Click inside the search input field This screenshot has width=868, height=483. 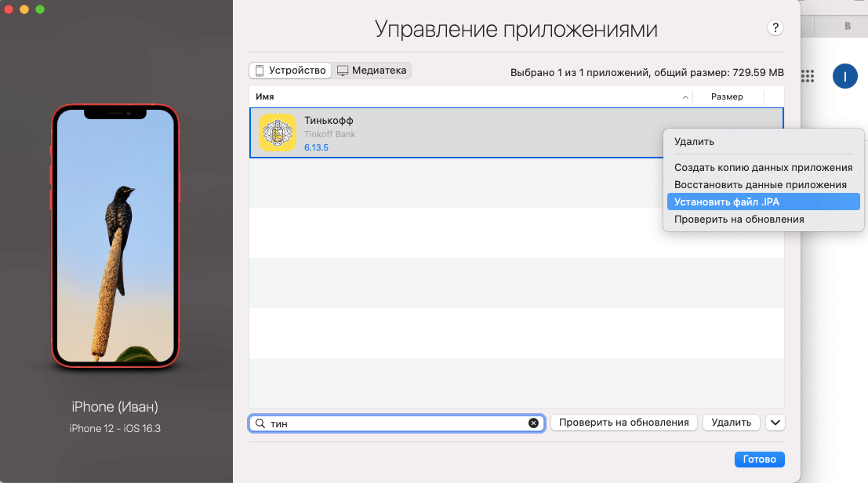392,423
